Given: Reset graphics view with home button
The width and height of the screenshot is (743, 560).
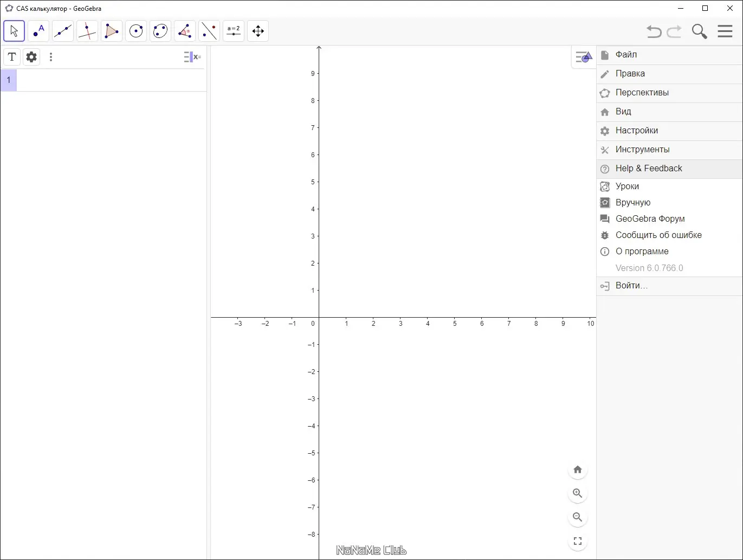Looking at the screenshot, I should tap(578, 469).
